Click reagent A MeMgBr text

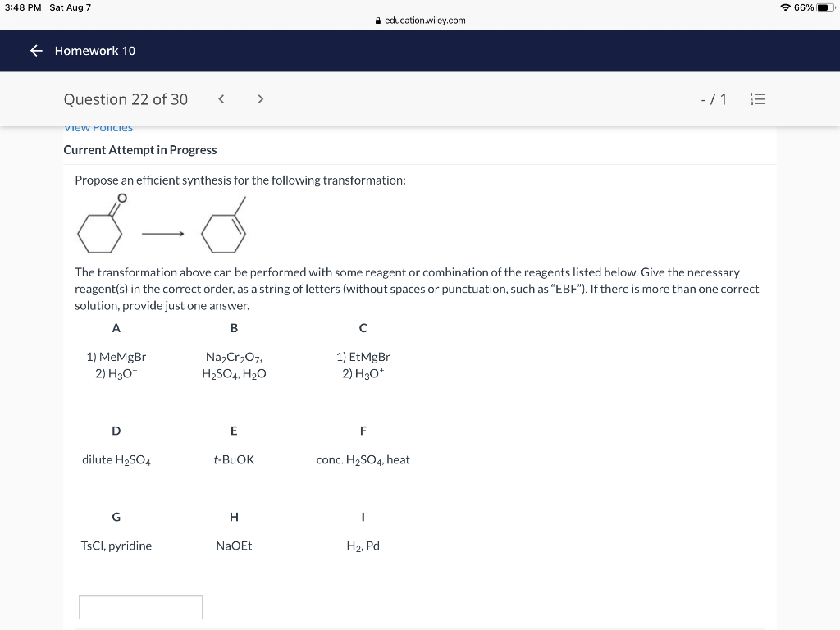(x=116, y=365)
